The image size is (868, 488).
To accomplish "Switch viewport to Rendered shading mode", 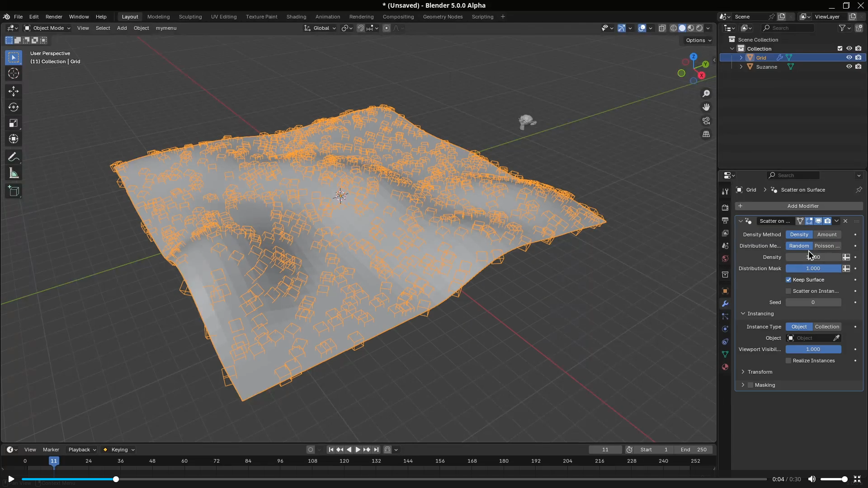I will tap(698, 28).
